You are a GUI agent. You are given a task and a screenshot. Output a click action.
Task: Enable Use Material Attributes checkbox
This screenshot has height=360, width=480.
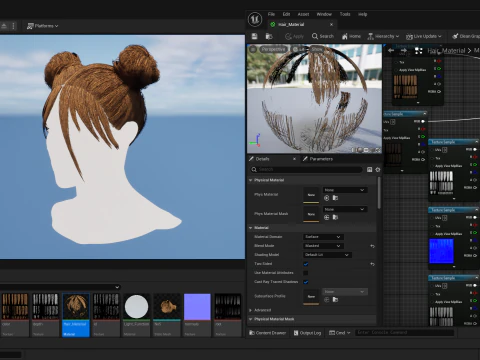[x=306, y=273]
